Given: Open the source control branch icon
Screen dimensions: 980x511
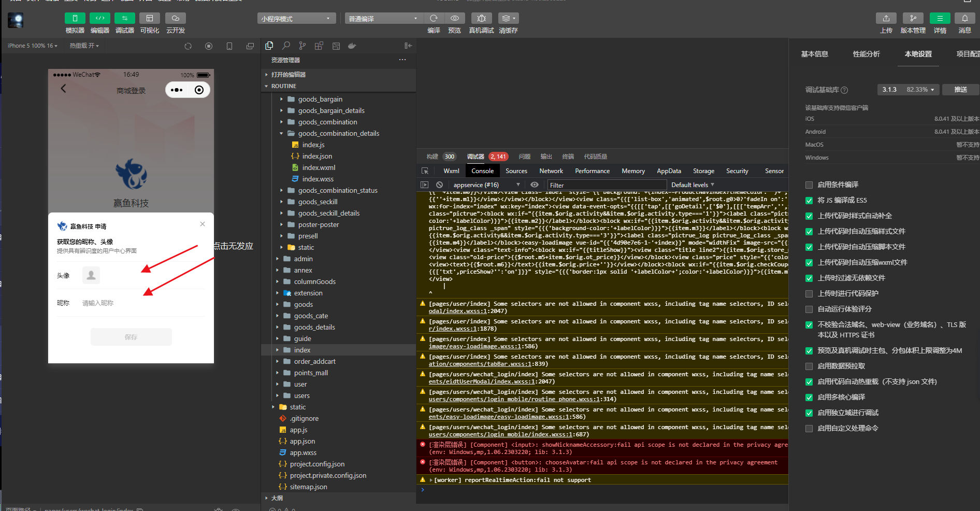Looking at the screenshot, I should (x=302, y=46).
